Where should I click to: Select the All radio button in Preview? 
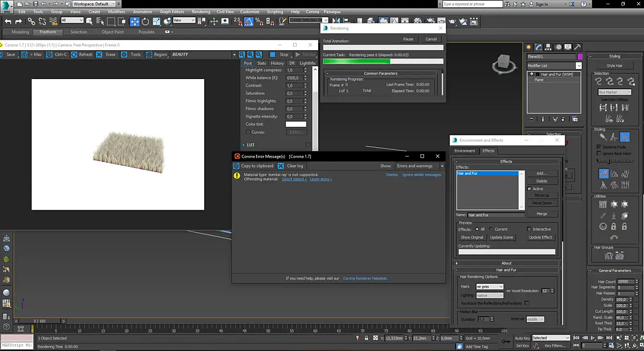[477, 229]
